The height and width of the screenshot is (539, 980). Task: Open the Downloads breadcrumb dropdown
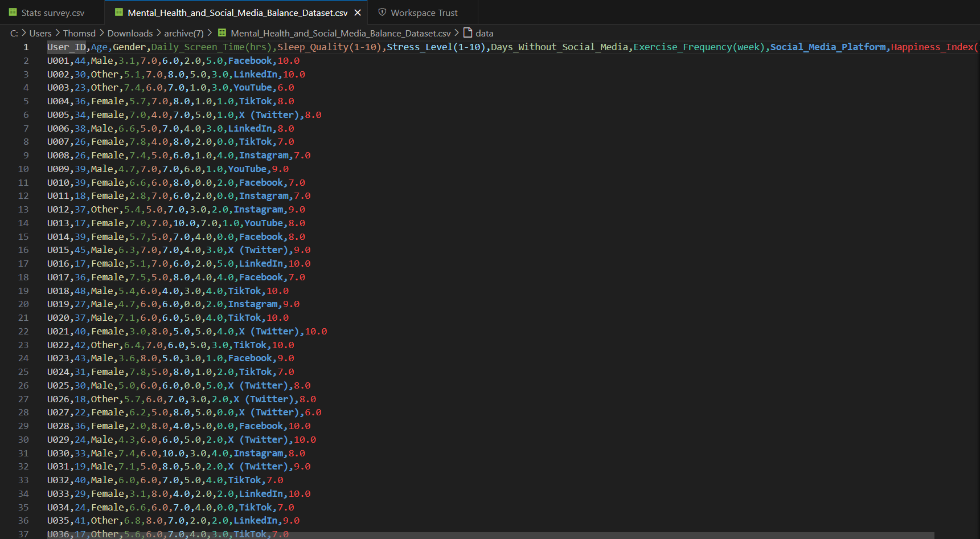(x=130, y=33)
